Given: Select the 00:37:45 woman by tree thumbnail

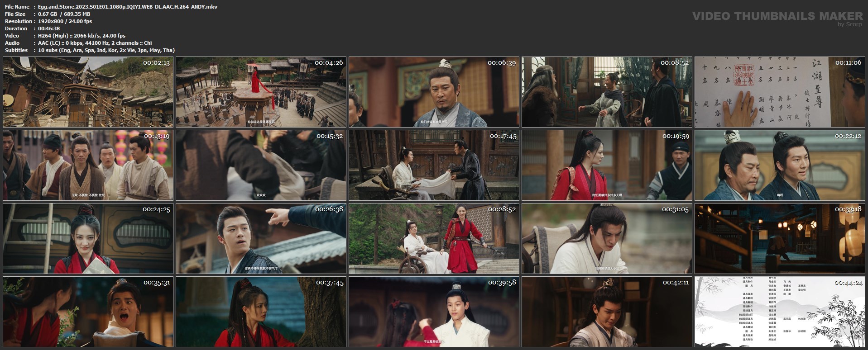Looking at the screenshot, I should tap(261, 312).
